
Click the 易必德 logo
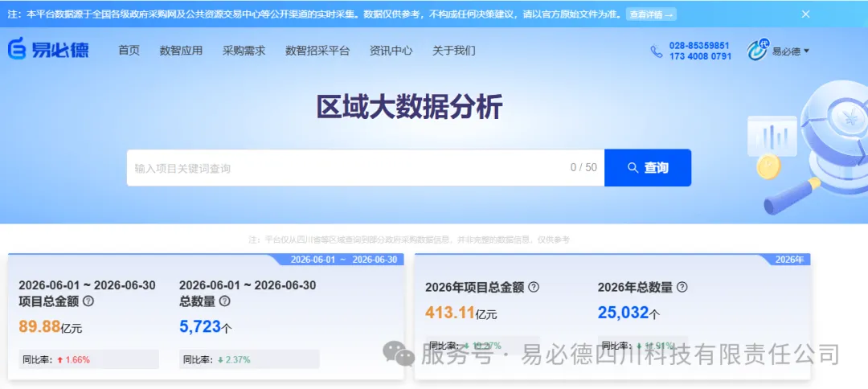[x=48, y=51]
